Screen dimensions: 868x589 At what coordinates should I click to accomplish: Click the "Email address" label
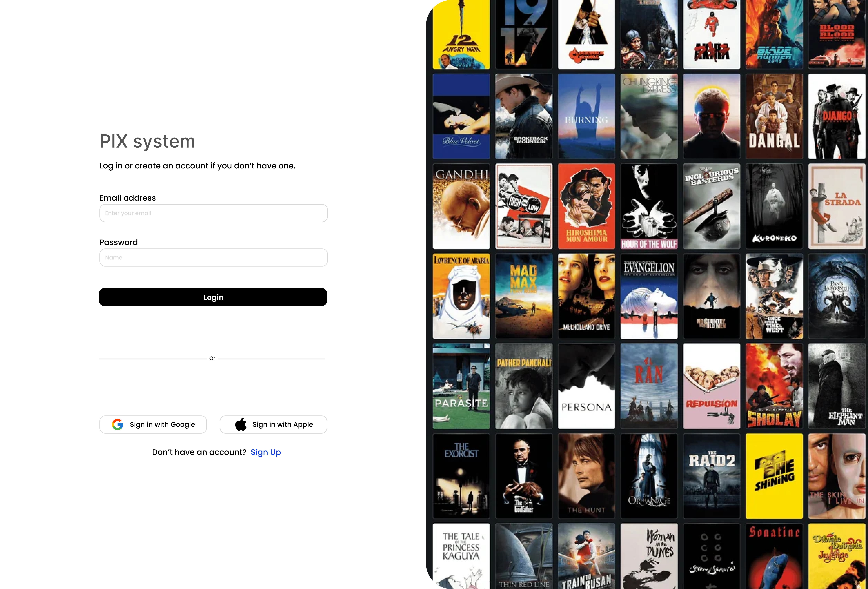(127, 198)
